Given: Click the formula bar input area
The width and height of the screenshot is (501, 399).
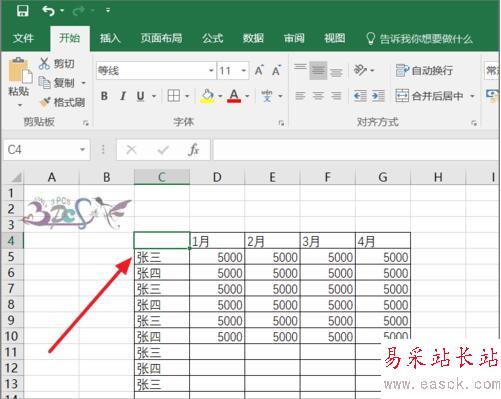Looking at the screenshot, I should click(x=356, y=150).
